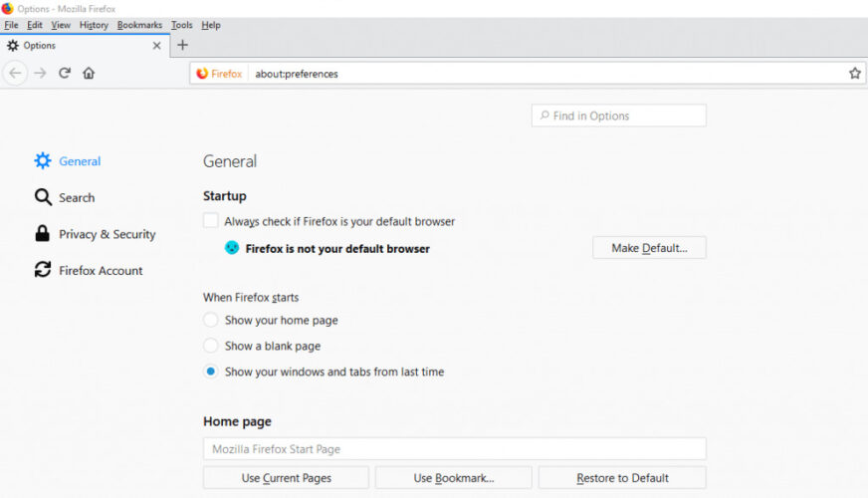Go to the Home page icon
The width and height of the screenshot is (868, 498).
click(x=89, y=73)
